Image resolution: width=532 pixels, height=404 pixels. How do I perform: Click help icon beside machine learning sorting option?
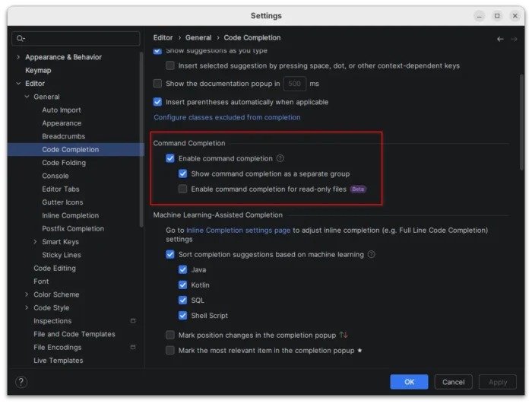pos(372,254)
